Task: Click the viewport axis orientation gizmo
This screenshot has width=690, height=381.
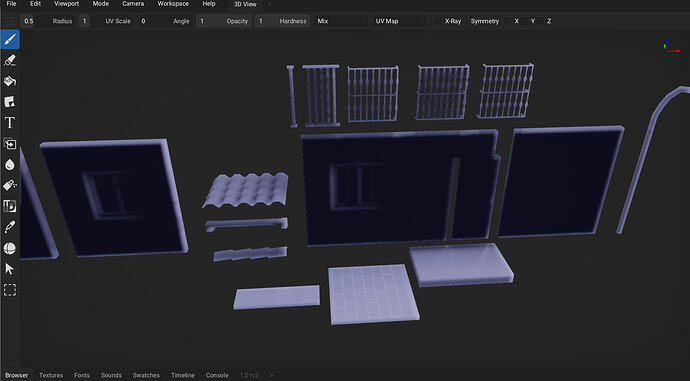Action: click(671, 47)
